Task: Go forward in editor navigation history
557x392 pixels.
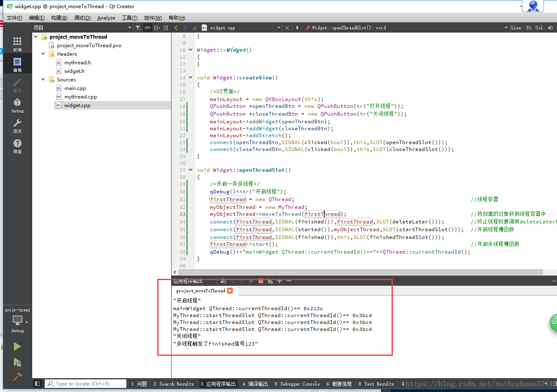Action: pyautogui.click(x=185, y=28)
